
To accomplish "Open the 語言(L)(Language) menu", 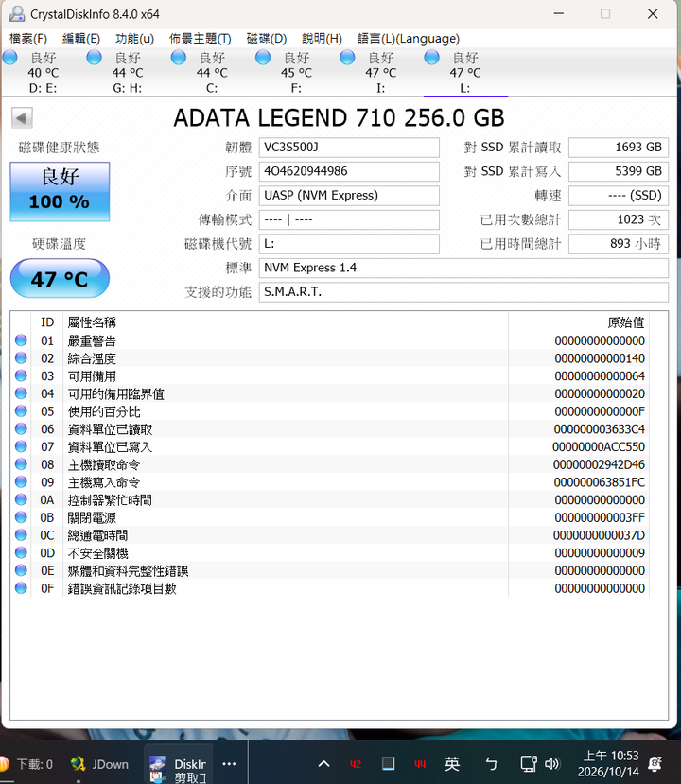I will pos(409,39).
